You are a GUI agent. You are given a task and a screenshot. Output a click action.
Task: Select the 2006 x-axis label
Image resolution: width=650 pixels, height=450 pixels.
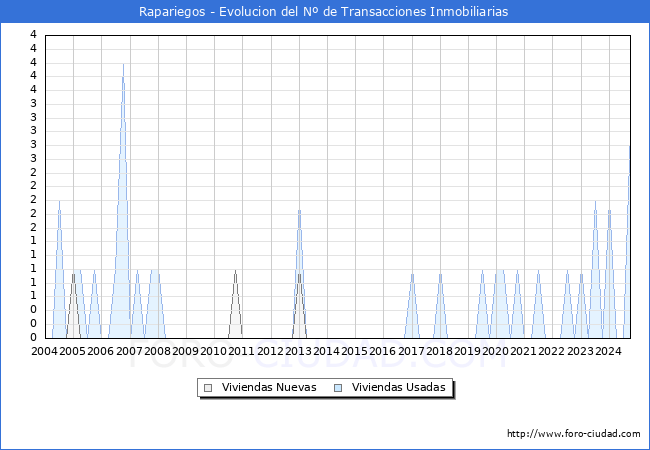tap(100, 351)
